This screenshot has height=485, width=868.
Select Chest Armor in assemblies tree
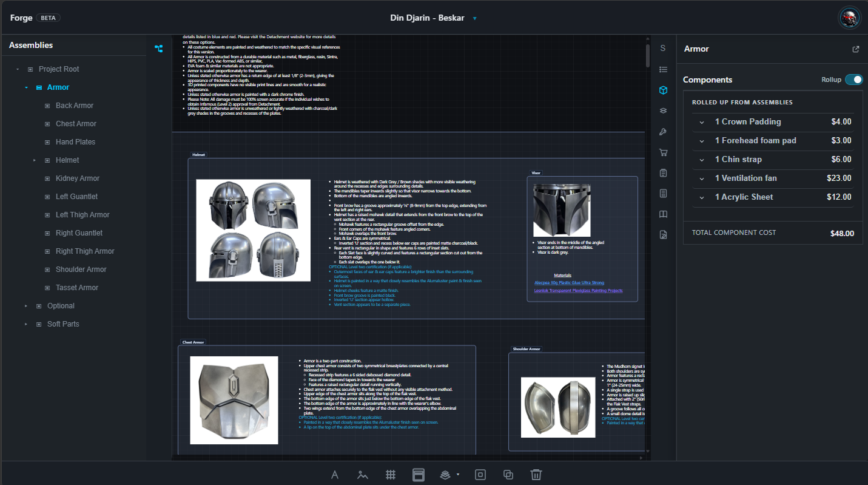click(76, 124)
